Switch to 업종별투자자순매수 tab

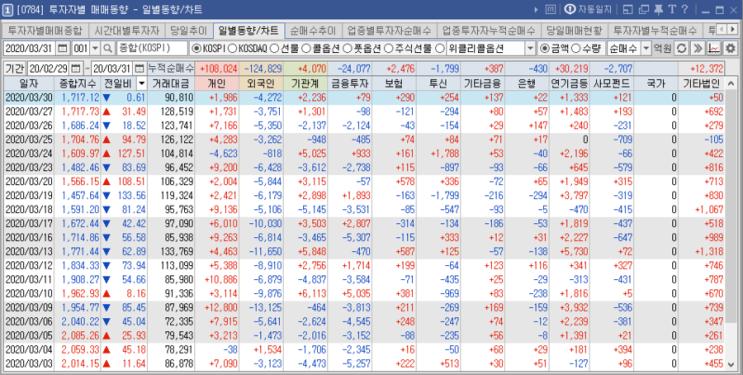(x=389, y=31)
